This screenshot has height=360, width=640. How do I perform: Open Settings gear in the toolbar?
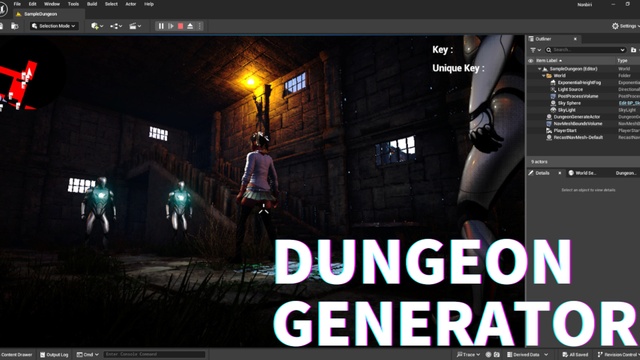coord(625,26)
